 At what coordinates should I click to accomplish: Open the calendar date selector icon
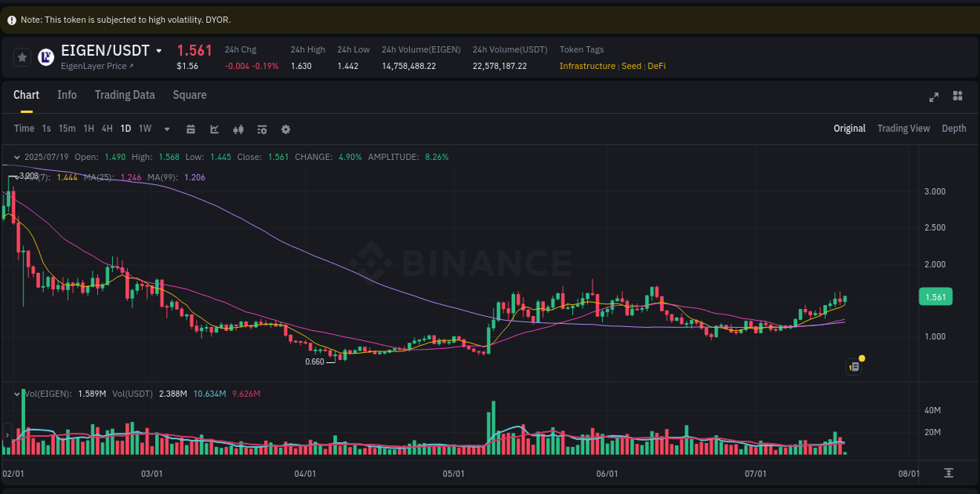[x=191, y=129]
